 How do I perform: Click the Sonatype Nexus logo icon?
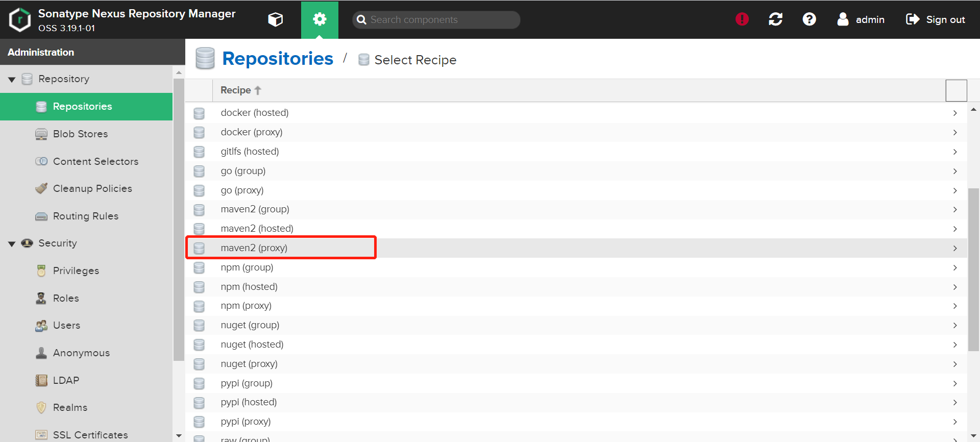pos(20,19)
